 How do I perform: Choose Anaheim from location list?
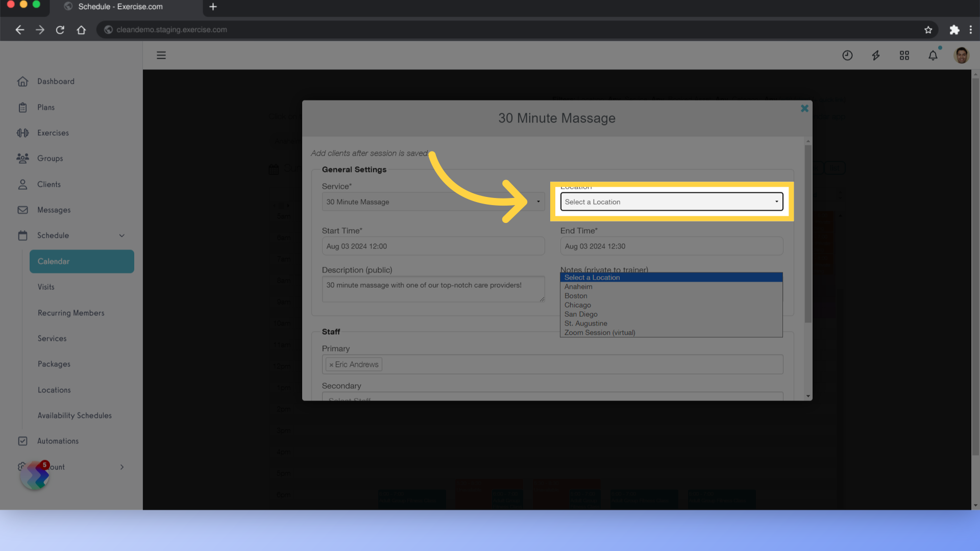(x=671, y=287)
